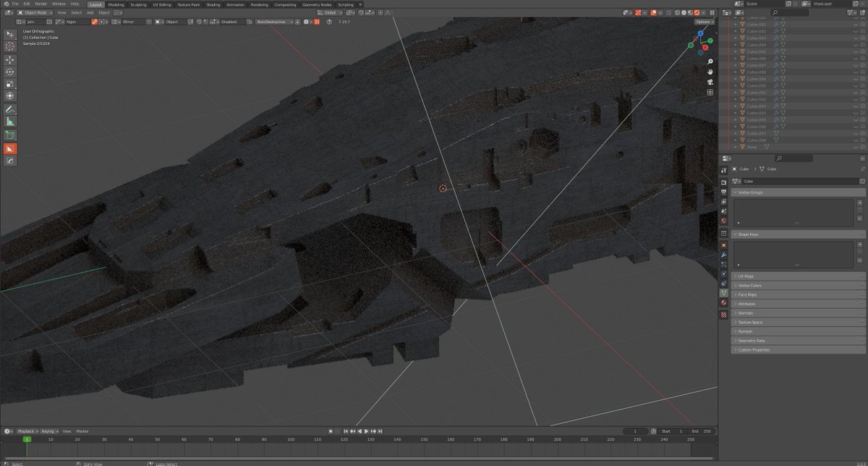The image size is (868, 466).
Task: Open the Physics properties tab
Action: click(x=724, y=274)
